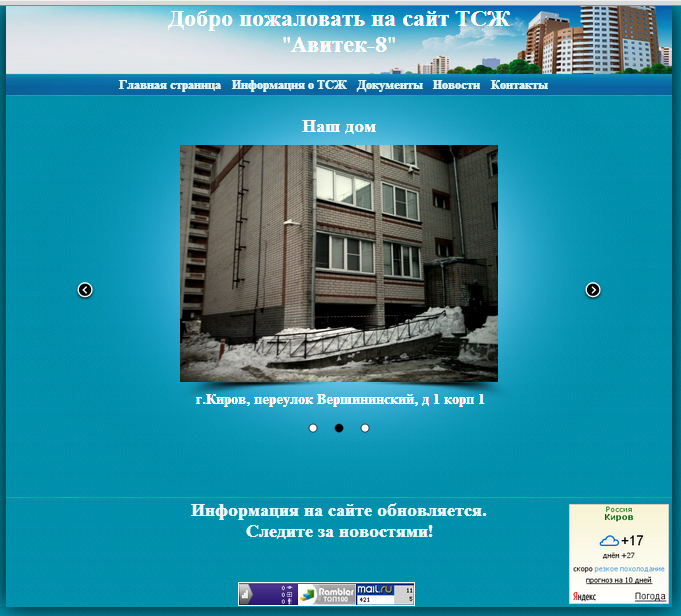Click the "Авитек-8" site title text
Image resolution: width=681 pixels, height=616 pixels.
pyautogui.click(x=339, y=44)
